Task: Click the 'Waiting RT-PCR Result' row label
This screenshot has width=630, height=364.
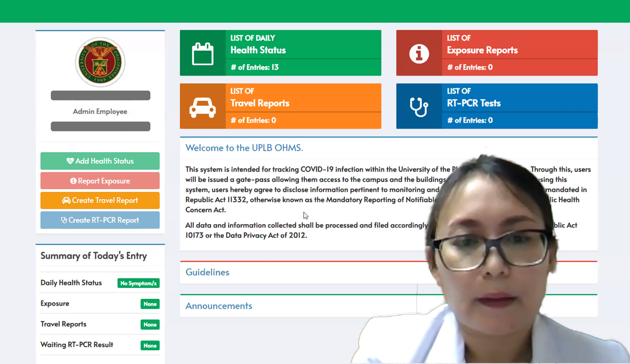Action: pyautogui.click(x=77, y=345)
